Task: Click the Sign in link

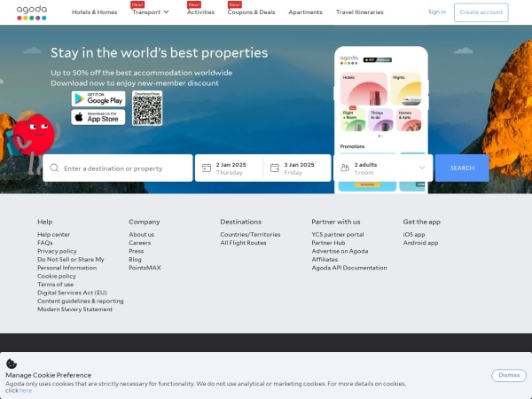Action: 437,12
